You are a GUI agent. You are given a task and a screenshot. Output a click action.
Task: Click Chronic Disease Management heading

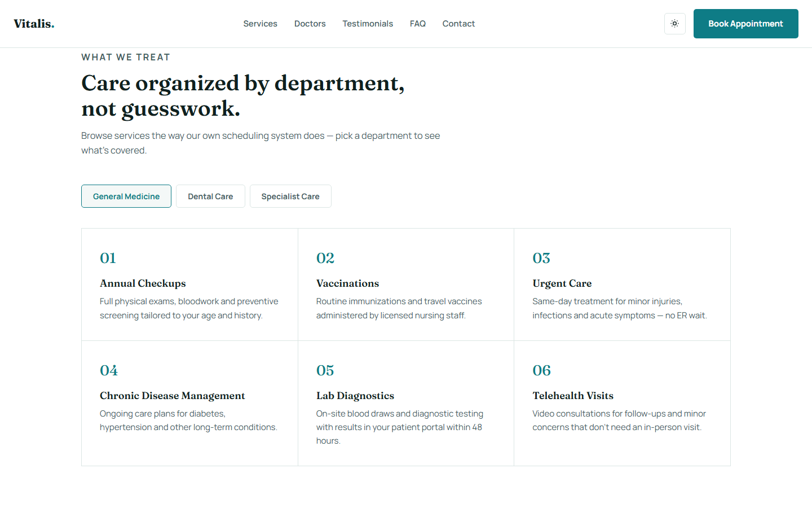pyautogui.click(x=173, y=396)
